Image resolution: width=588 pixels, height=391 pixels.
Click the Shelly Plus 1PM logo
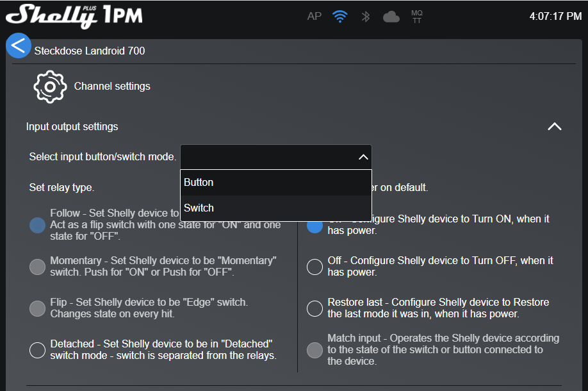point(74,16)
